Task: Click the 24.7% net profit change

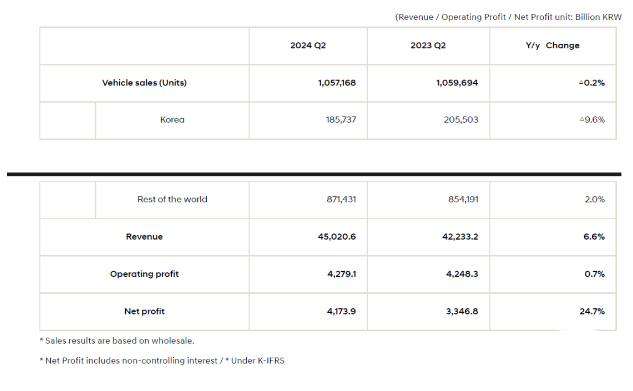Action: point(592,312)
